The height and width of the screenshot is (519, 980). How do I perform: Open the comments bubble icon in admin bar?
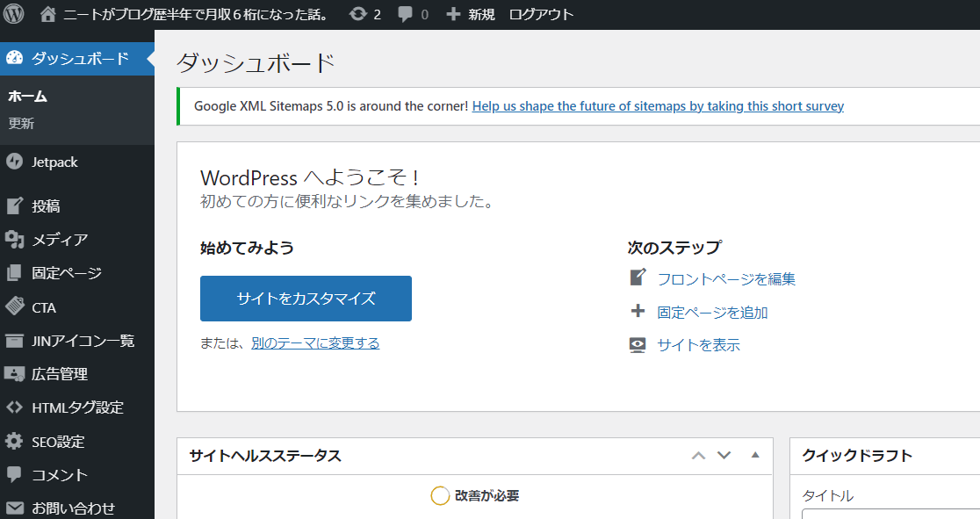405,14
